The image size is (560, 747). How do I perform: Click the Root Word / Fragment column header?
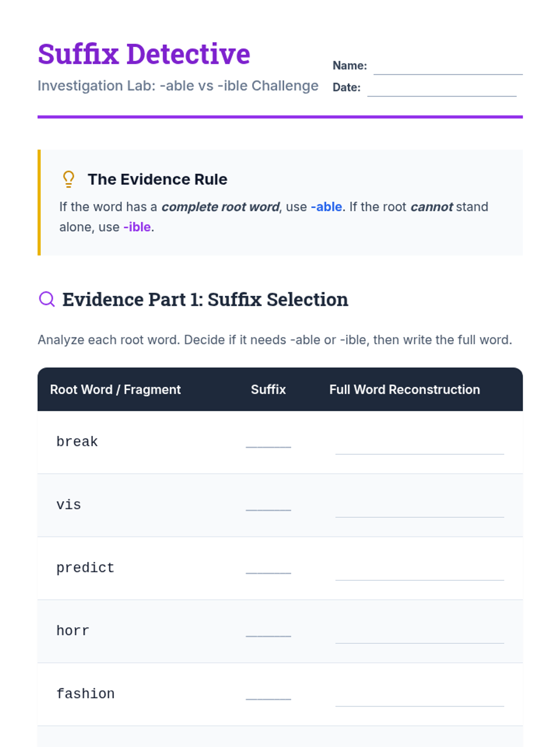(x=115, y=389)
